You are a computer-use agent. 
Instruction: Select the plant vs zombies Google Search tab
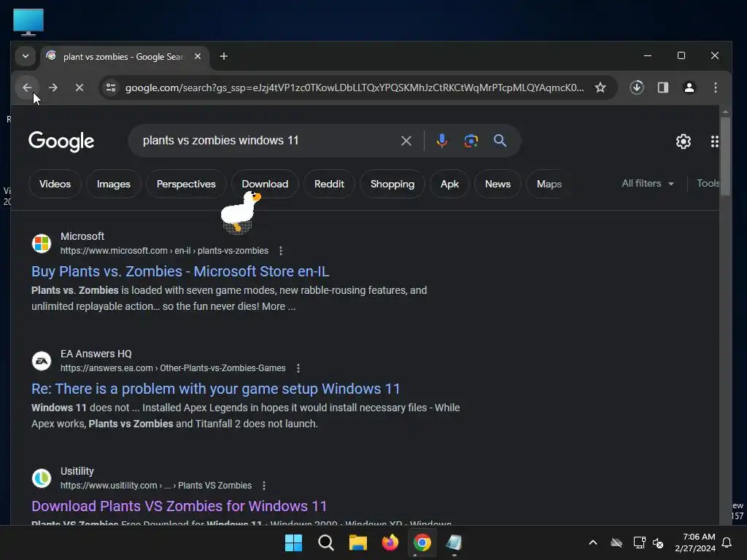(123, 57)
